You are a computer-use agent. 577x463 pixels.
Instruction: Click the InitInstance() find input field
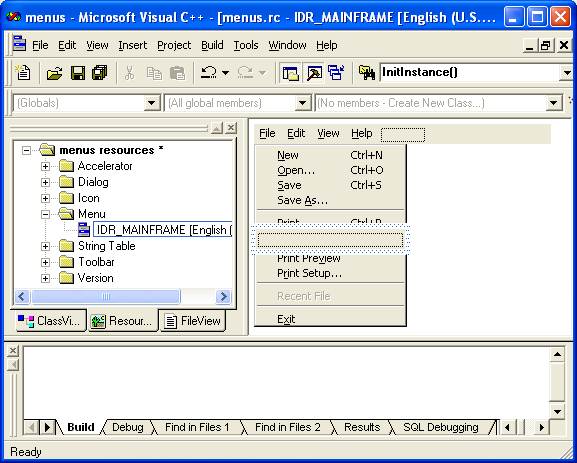(x=470, y=73)
